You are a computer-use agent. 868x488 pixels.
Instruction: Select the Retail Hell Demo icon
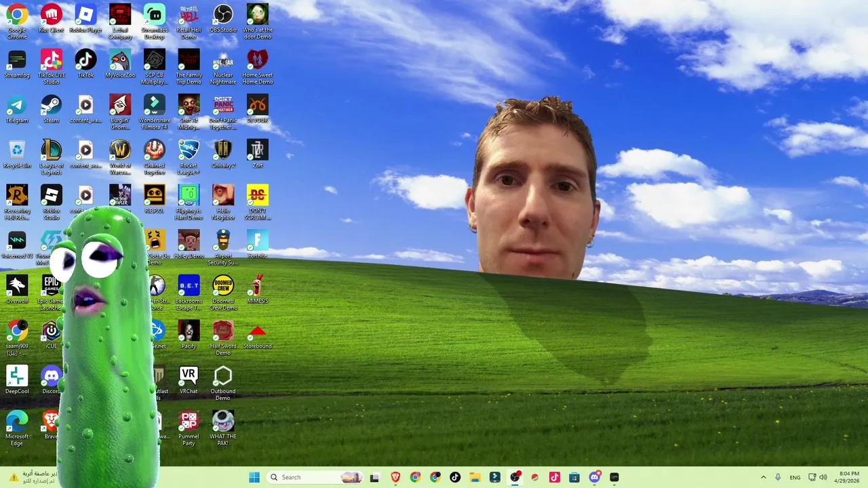click(x=189, y=22)
